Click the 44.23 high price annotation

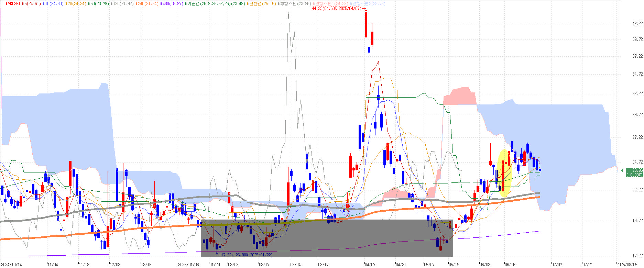click(337, 9)
